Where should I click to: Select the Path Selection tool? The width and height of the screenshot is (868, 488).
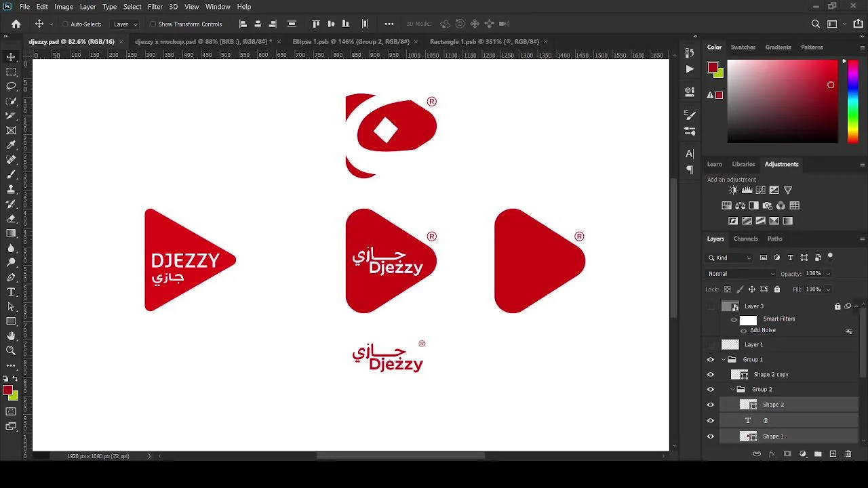(11, 306)
